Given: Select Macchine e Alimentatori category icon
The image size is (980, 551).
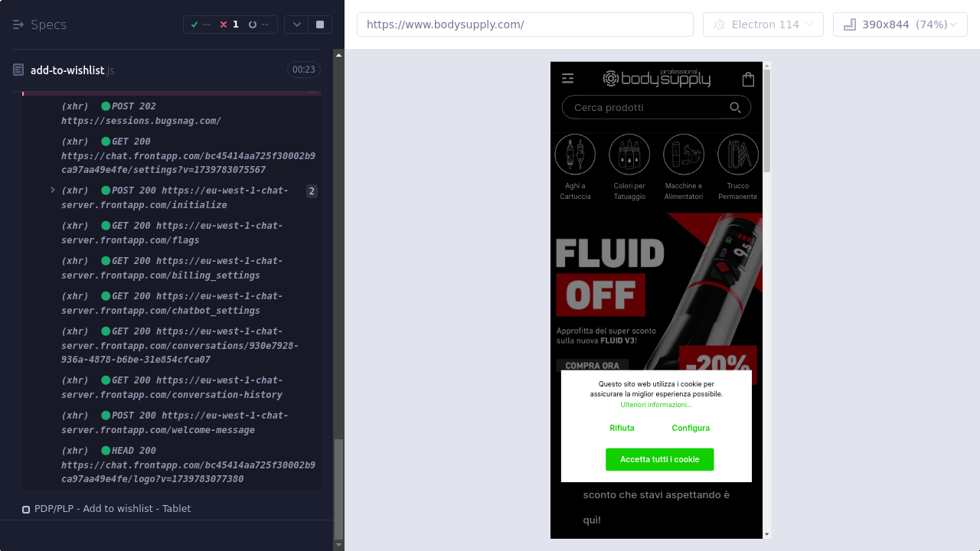Looking at the screenshot, I should pyautogui.click(x=684, y=155).
